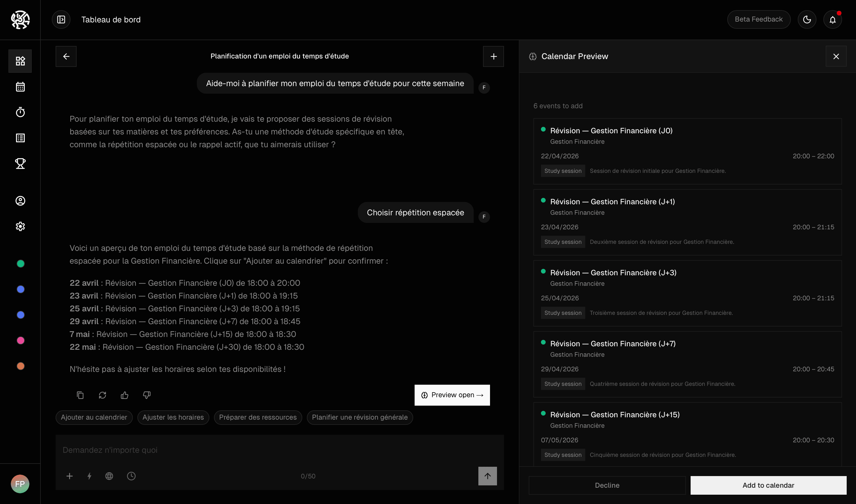Toggle dark mode with the moon icon

pyautogui.click(x=807, y=19)
